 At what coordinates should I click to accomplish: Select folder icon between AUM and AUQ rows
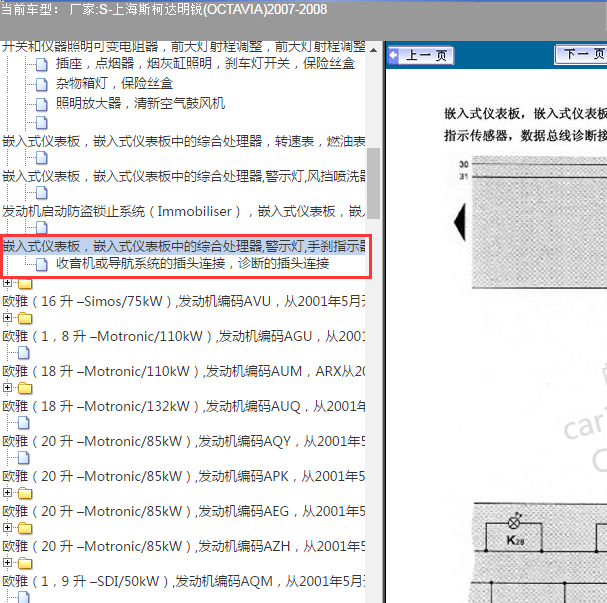25,388
